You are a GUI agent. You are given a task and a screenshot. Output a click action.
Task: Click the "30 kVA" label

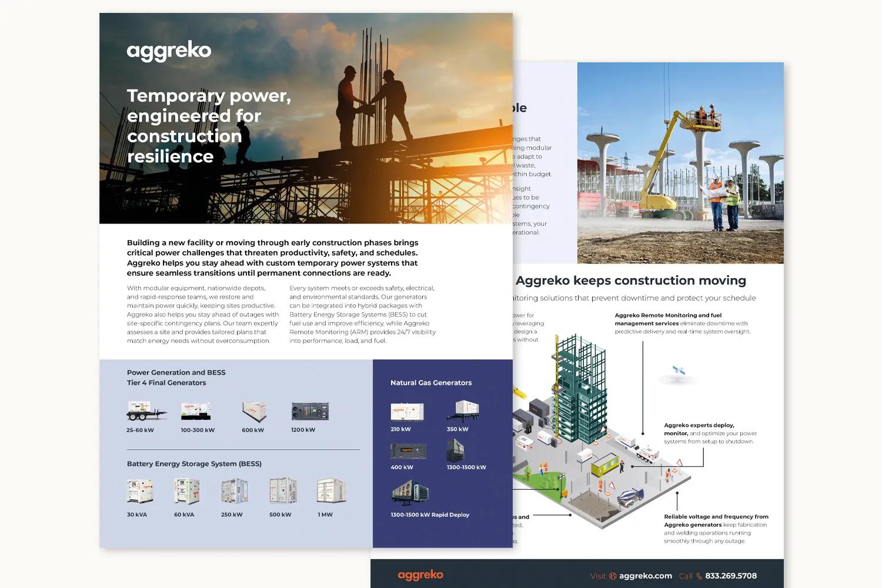[x=137, y=514]
